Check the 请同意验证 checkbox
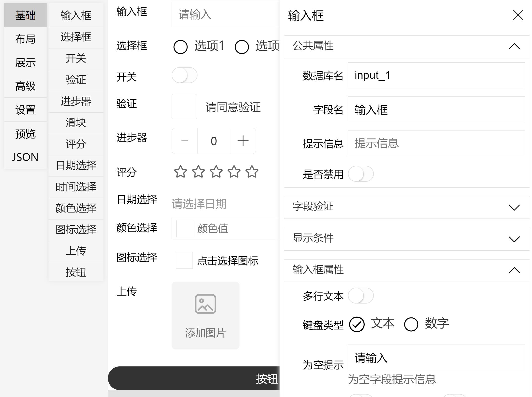The width and height of the screenshot is (532, 397). pos(184,107)
